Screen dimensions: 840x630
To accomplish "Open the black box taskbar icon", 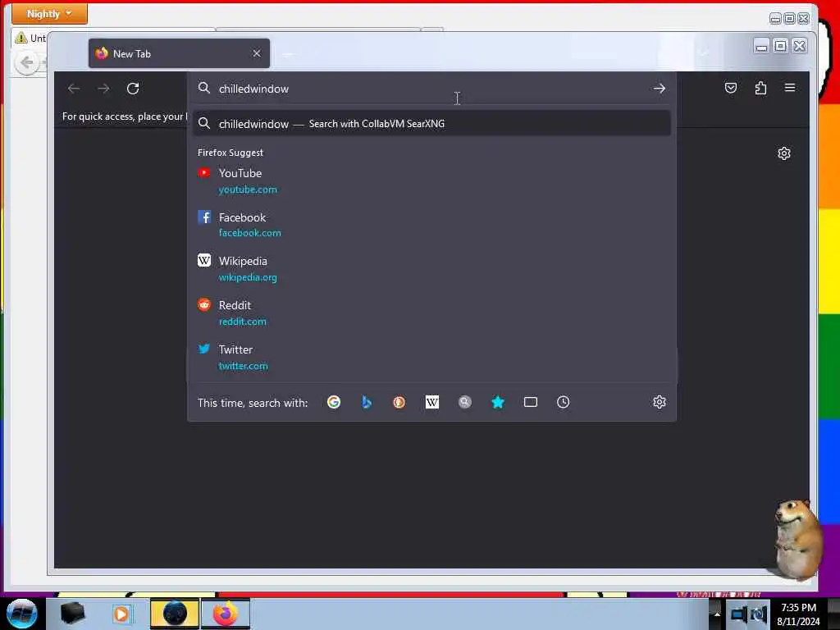I will [73, 614].
